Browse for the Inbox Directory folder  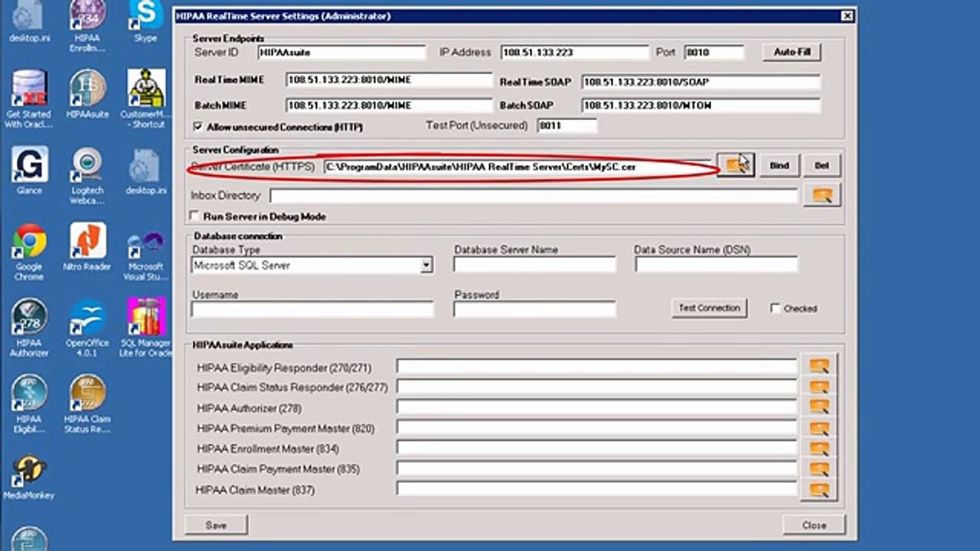tap(822, 195)
